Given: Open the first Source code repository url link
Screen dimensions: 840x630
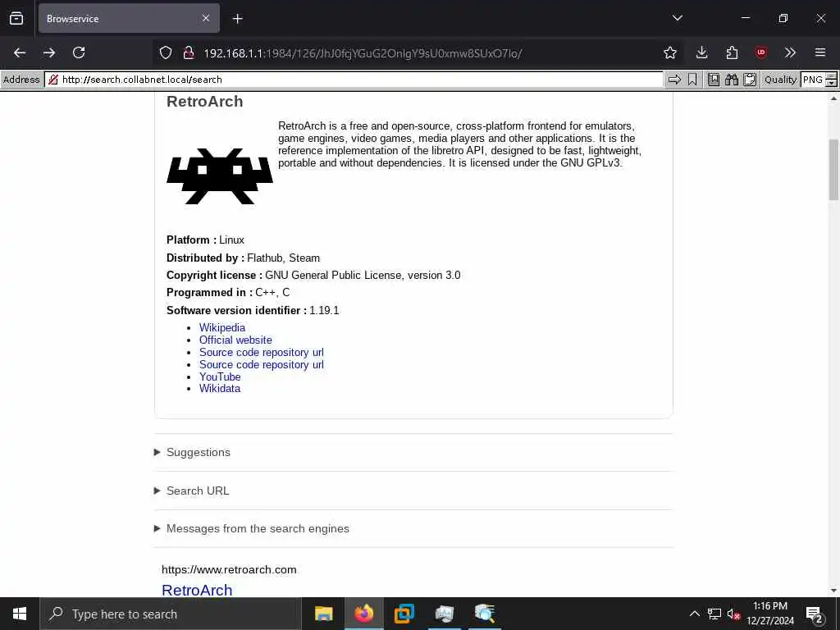Looking at the screenshot, I should [x=262, y=352].
